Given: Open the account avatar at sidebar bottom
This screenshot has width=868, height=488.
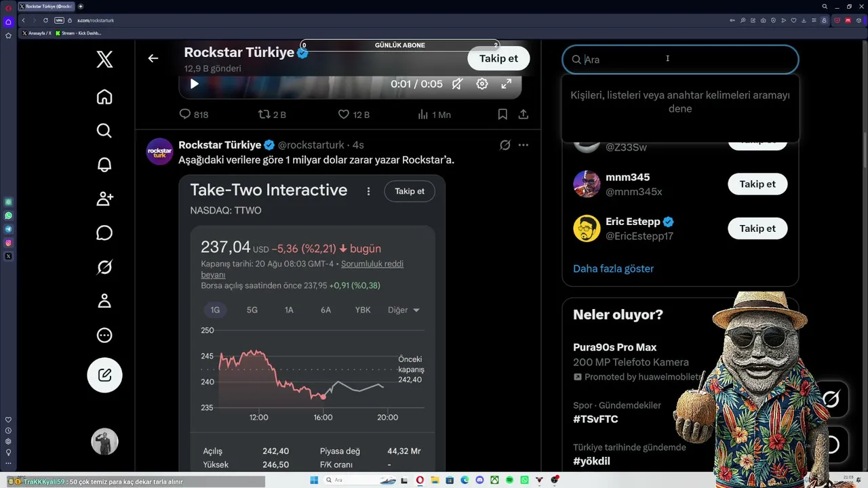Looking at the screenshot, I should click(x=104, y=442).
